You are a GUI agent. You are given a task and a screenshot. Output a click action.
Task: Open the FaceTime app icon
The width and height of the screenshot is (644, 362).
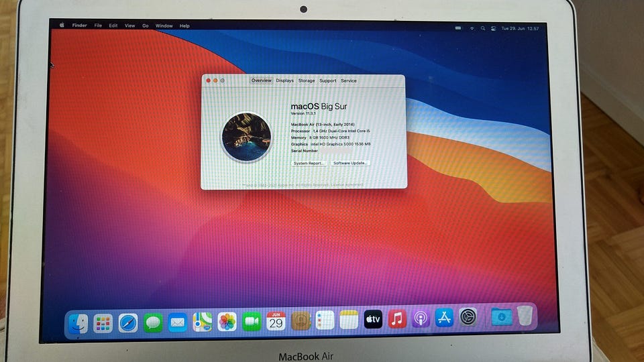(x=252, y=321)
